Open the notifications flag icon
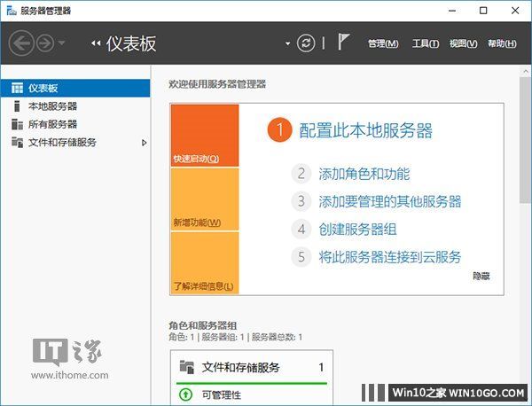Viewport: 532px width, 406px height. coord(342,43)
